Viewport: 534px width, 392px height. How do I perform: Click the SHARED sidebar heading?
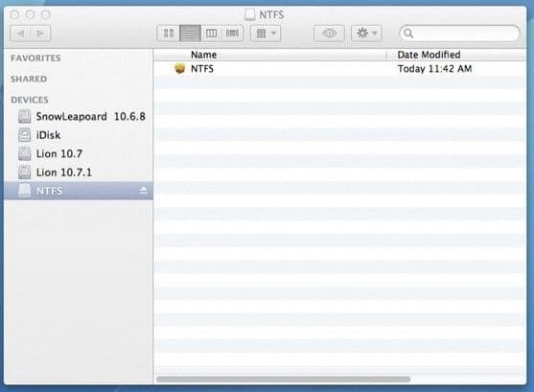pyautogui.click(x=29, y=79)
